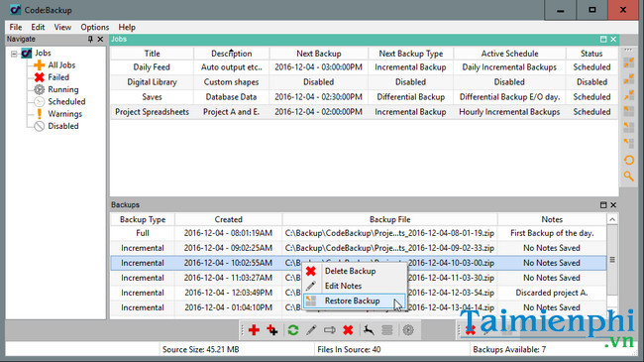Image resolution: width=644 pixels, height=362 pixels.
Task: Click the orange magnifier search icon
Action: click(x=629, y=177)
